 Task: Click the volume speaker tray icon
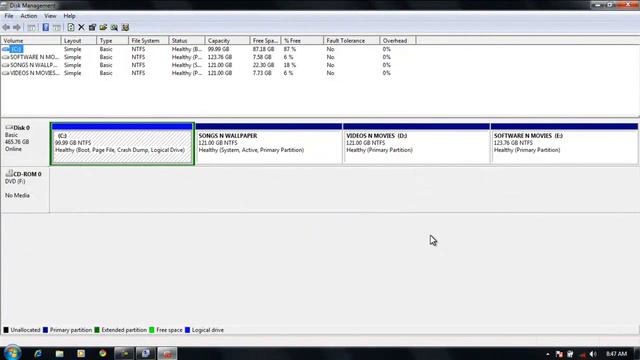[x=593, y=354]
